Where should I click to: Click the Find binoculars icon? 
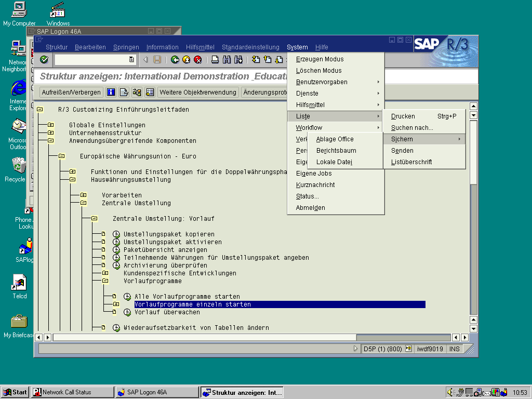click(227, 60)
